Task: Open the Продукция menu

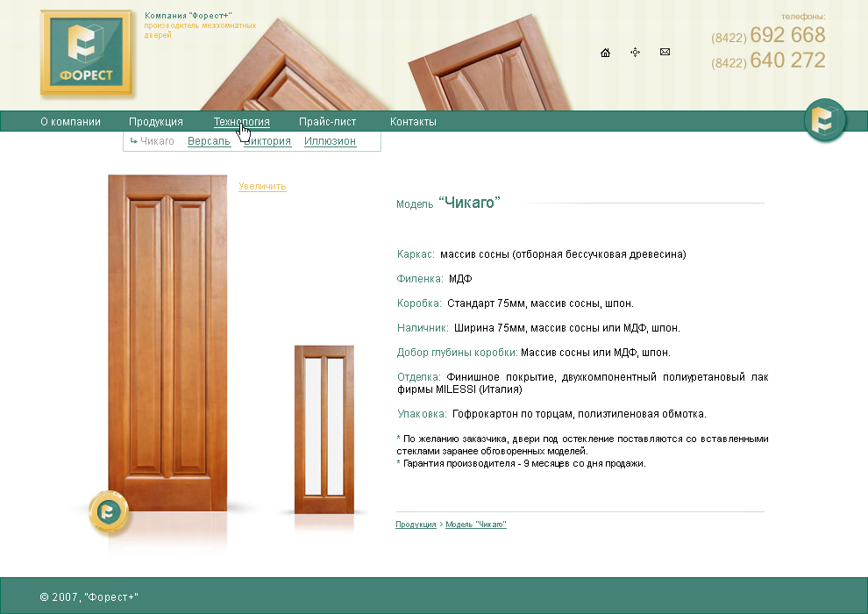Action: pyautogui.click(x=155, y=122)
